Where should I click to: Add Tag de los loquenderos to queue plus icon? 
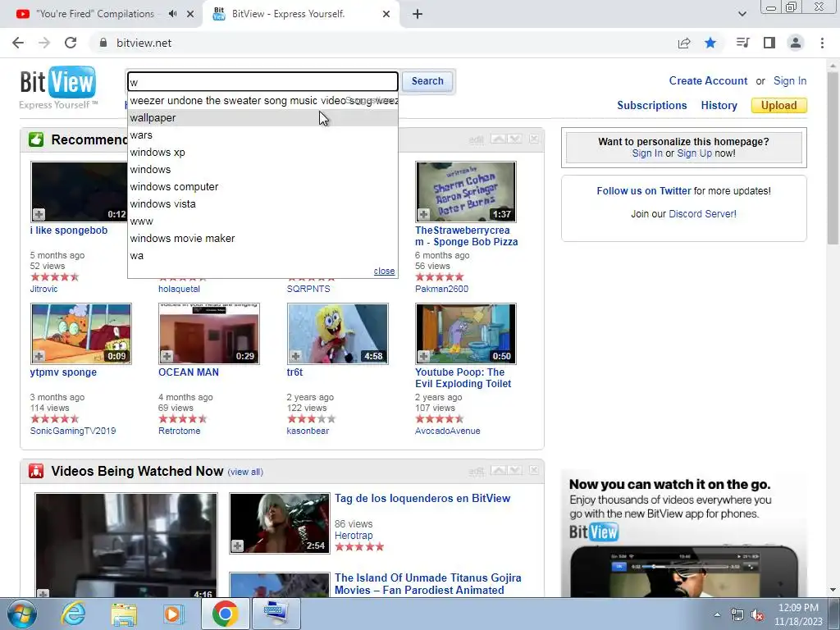point(237,546)
